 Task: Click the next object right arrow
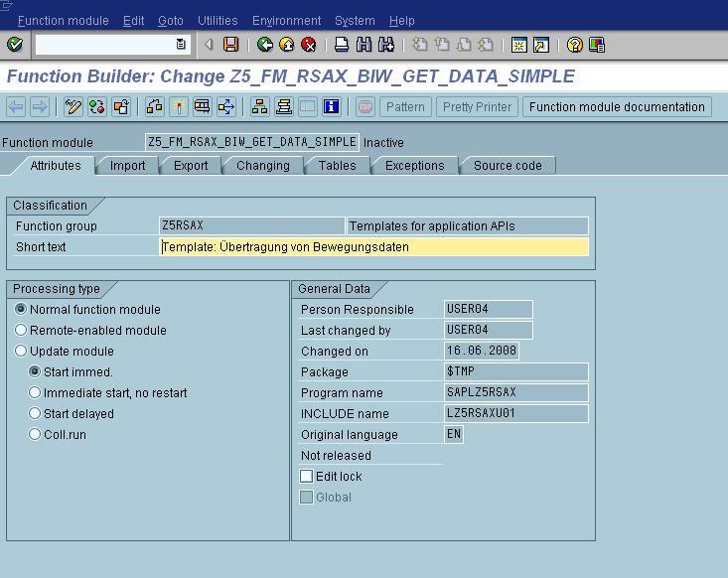40,107
